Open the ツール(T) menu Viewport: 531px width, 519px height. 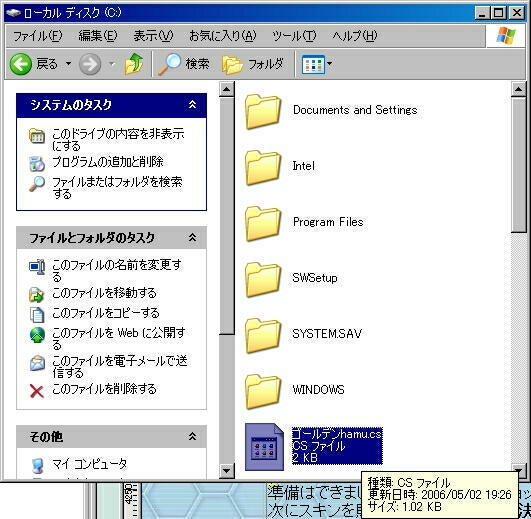click(294, 36)
